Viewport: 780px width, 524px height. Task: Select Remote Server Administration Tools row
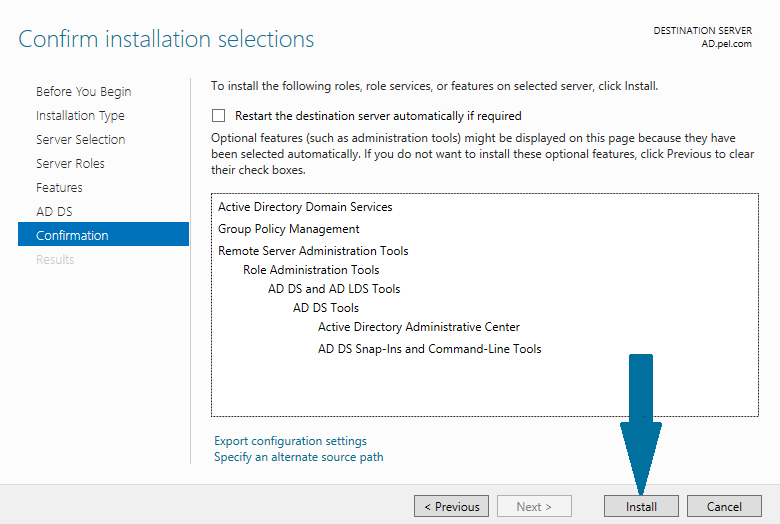click(313, 251)
